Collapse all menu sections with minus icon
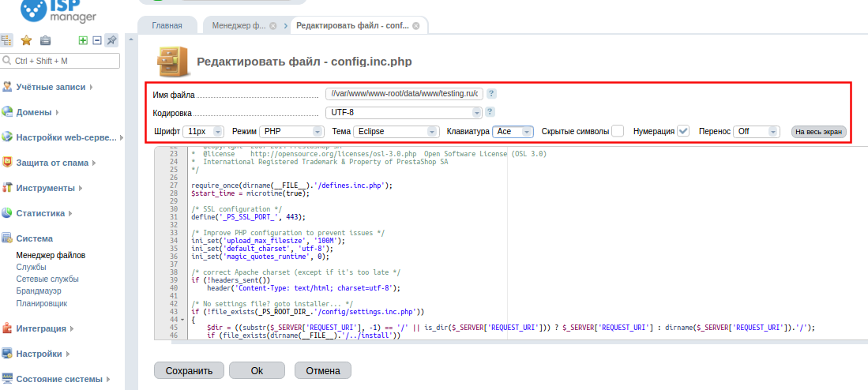The image size is (868, 390). 97,40
